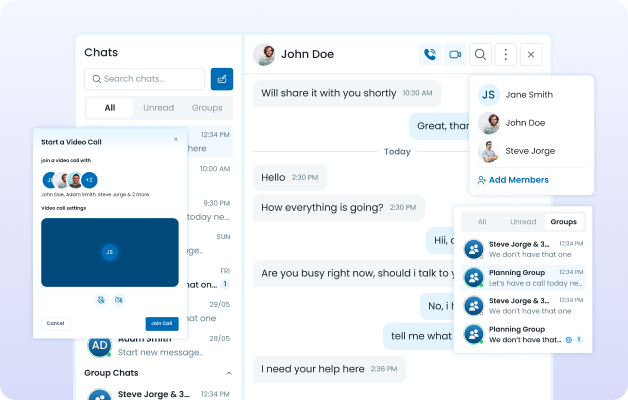
Task: Click the new chat compose icon
Action: point(221,79)
